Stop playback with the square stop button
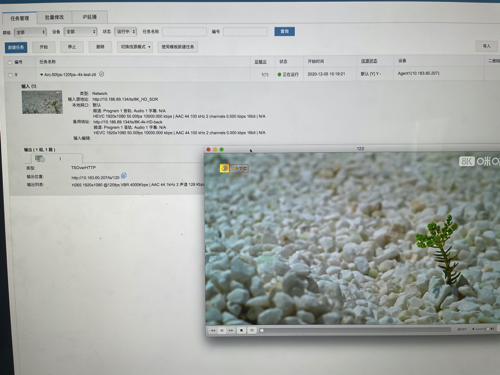The image size is (500, 375). (x=241, y=330)
